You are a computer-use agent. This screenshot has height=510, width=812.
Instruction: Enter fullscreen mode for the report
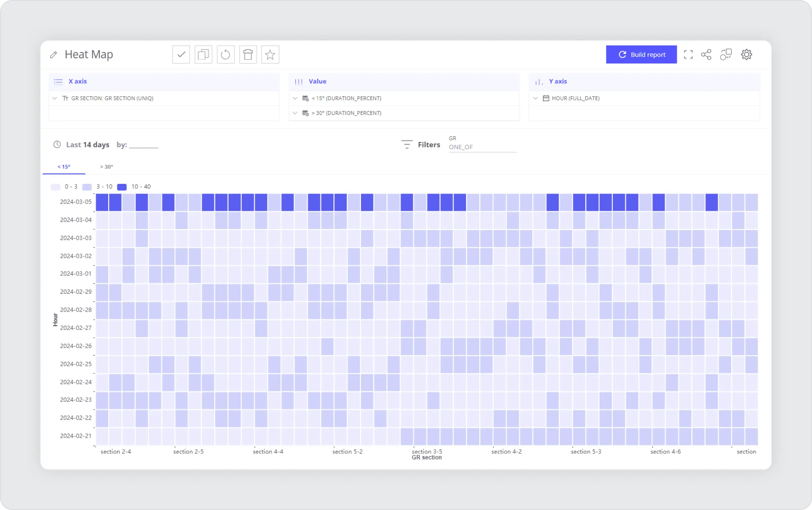(x=689, y=54)
